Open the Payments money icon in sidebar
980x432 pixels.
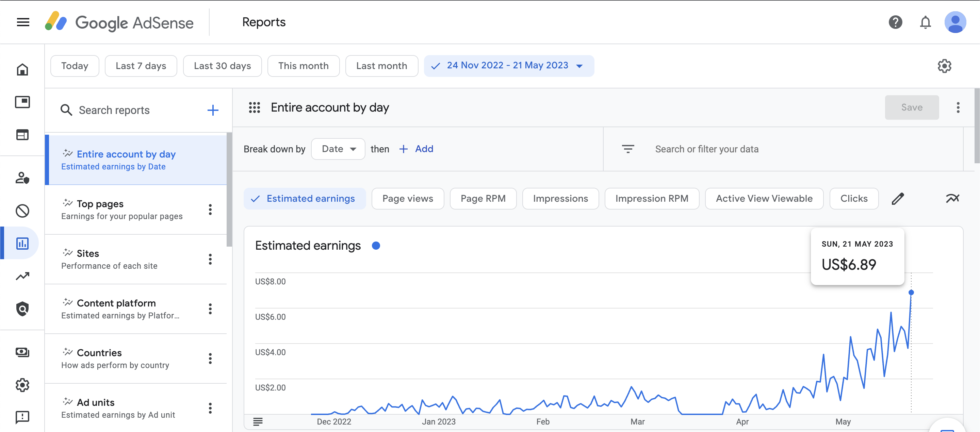coord(22,352)
